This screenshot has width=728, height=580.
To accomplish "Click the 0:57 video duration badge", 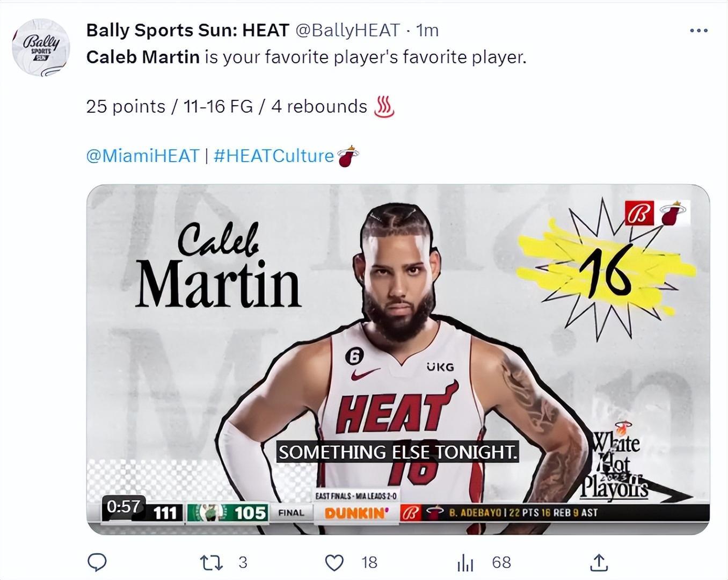I will click(x=123, y=506).
